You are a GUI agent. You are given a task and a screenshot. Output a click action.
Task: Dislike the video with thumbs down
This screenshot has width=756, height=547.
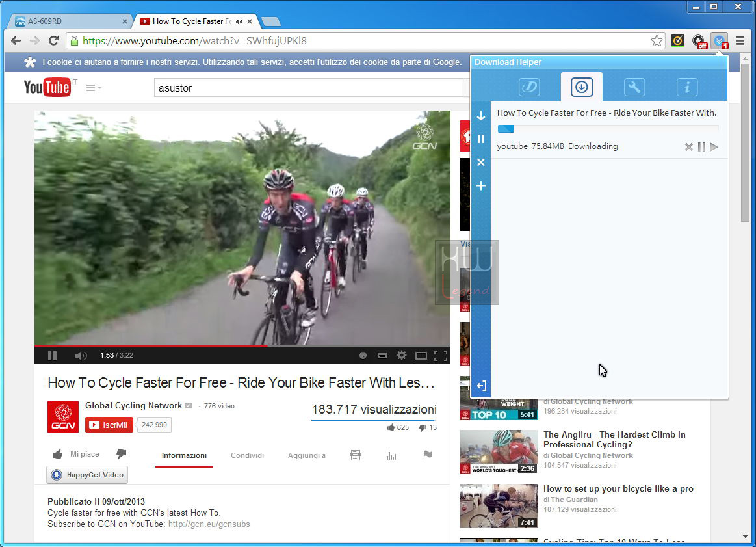122,453
